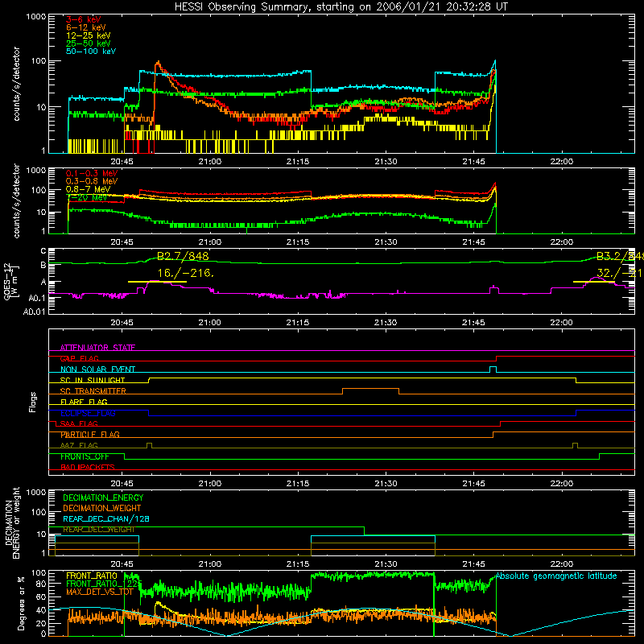644x644 pixels.
Task: Click the MAX_DET_VS_TOT legend label
Action: coord(100,592)
